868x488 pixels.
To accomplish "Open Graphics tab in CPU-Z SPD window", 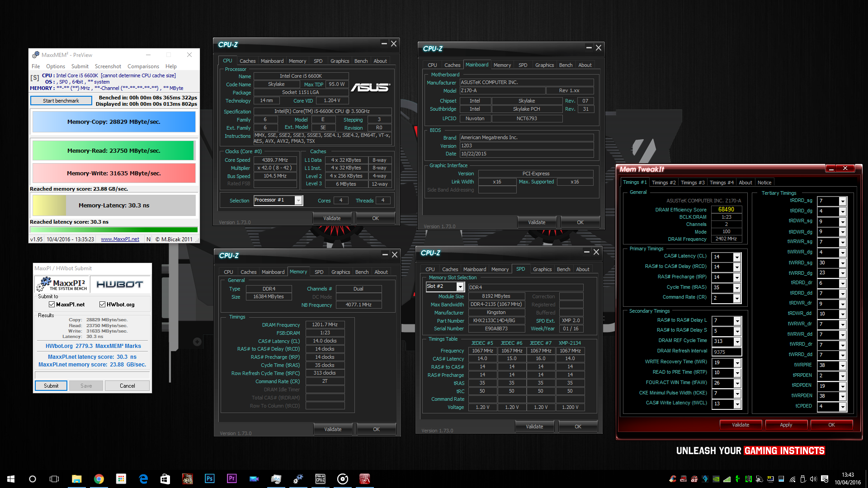I will [x=542, y=269].
